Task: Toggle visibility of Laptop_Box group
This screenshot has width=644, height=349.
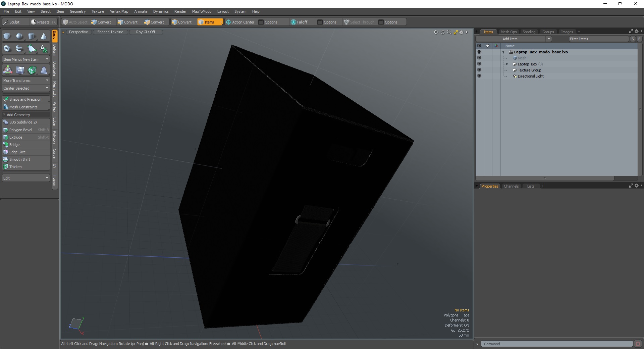Action: pos(479,64)
